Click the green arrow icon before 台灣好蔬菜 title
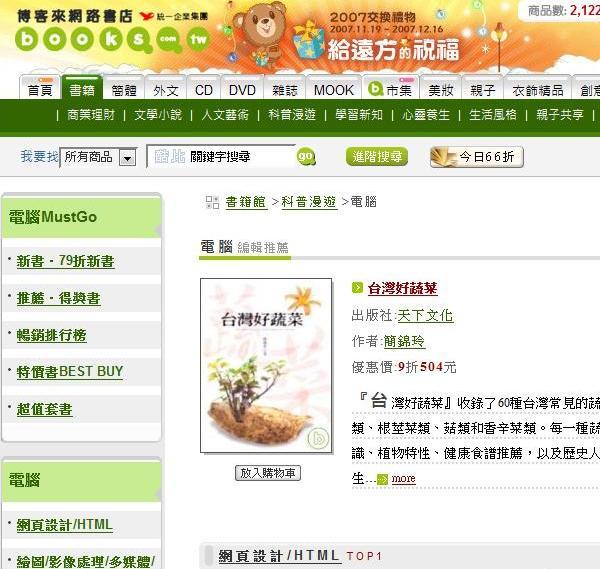 tap(357, 288)
